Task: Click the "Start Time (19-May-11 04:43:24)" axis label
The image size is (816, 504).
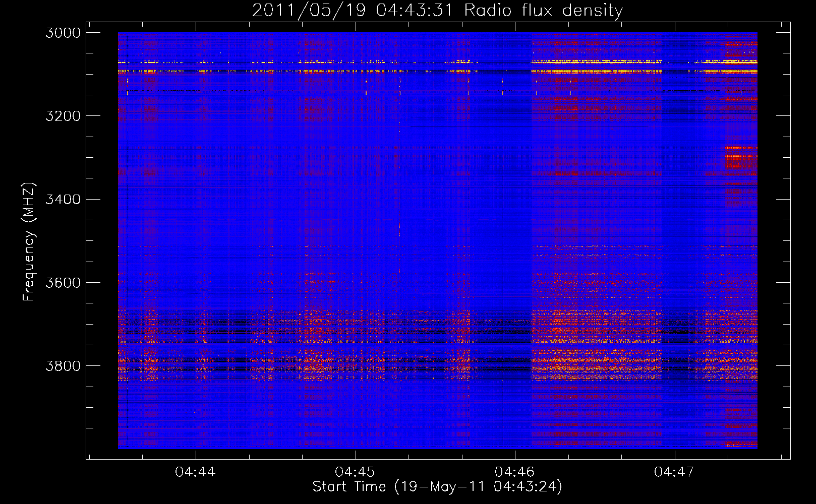Action: coord(437,487)
